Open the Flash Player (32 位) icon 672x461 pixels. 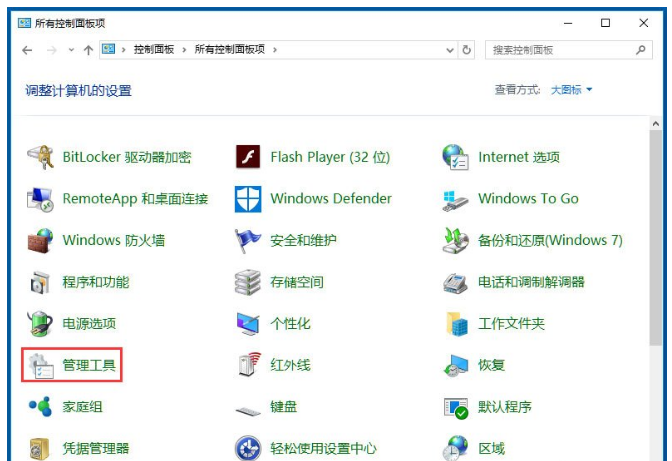point(248,157)
